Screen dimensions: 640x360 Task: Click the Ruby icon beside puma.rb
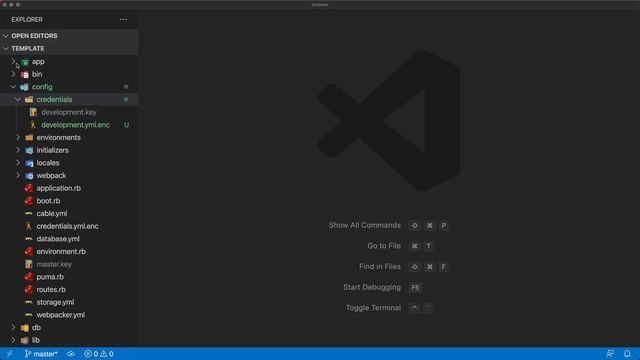29,277
